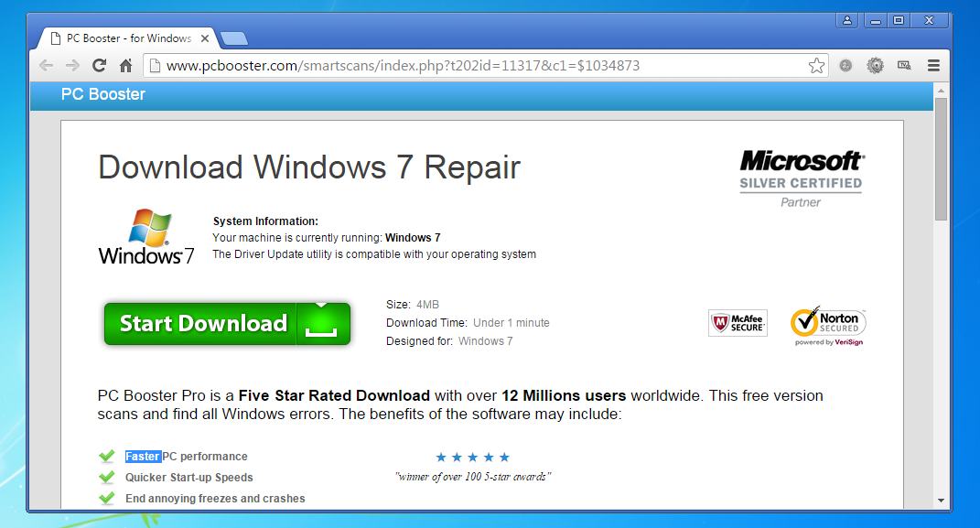Click the extension icon next to the menu
The height and width of the screenshot is (528, 980).
[904, 65]
